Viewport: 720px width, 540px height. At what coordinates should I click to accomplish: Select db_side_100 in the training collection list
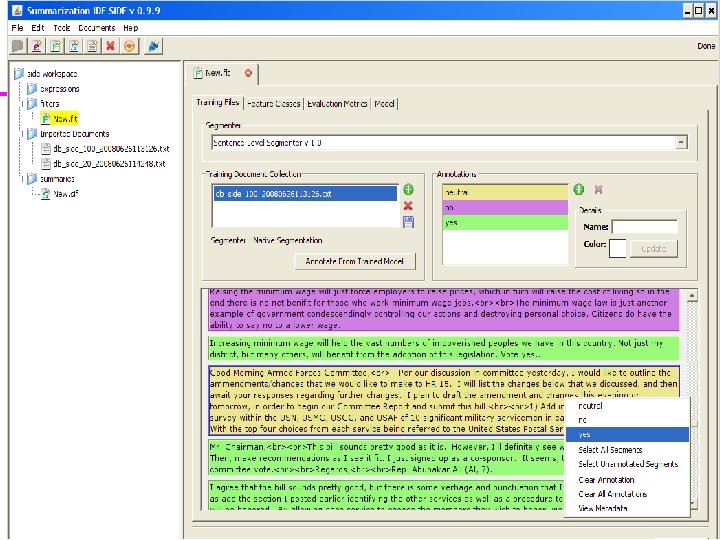pos(305,194)
